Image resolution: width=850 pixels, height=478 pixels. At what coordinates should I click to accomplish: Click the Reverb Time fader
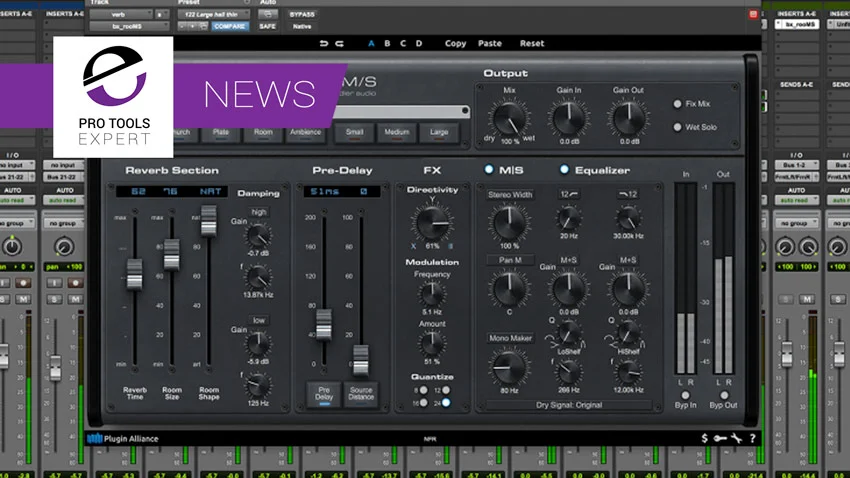(x=134, y=274)
